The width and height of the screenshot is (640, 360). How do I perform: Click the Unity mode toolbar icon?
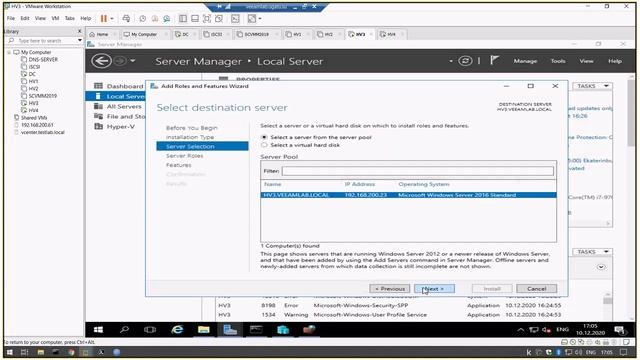pos(219,18)
